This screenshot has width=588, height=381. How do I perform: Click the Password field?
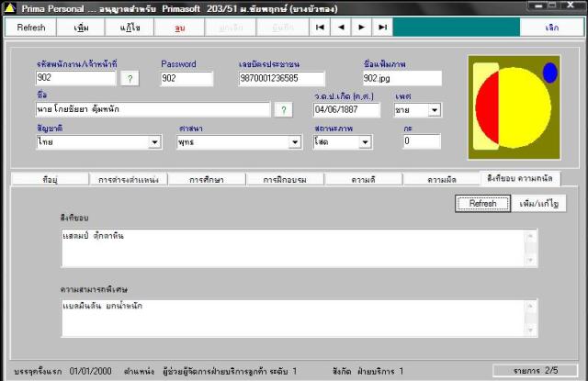coord(187,78)
